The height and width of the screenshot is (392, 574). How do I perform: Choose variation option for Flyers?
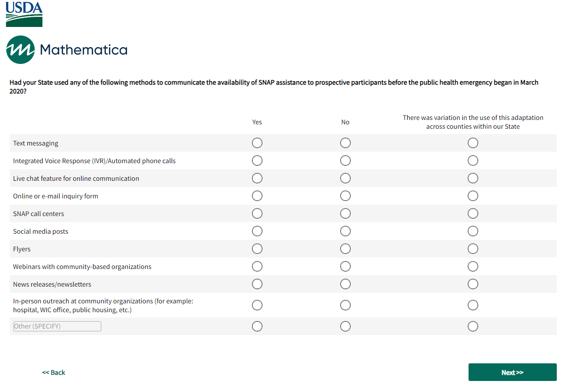coord(473,249)
